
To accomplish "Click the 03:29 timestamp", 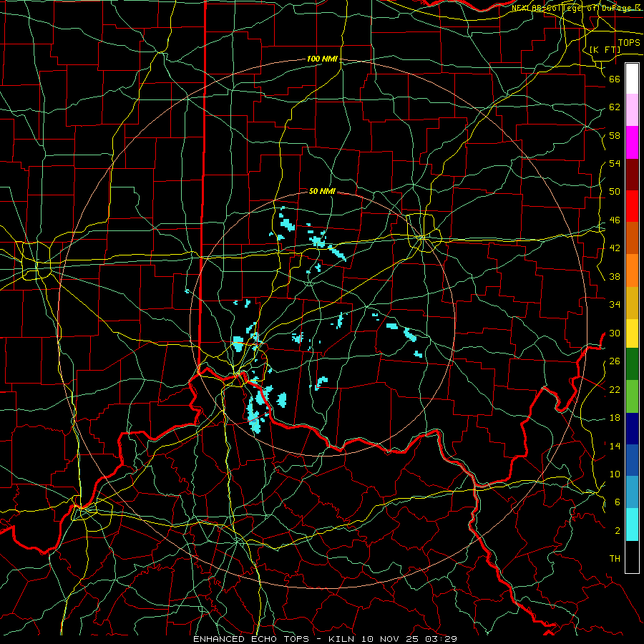I will (443, 639).
